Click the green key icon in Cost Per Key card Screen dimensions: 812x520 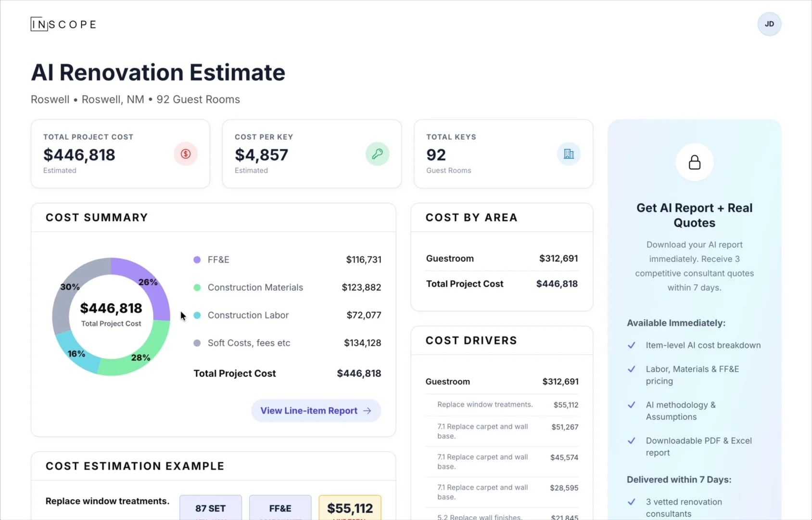point(377,154)
